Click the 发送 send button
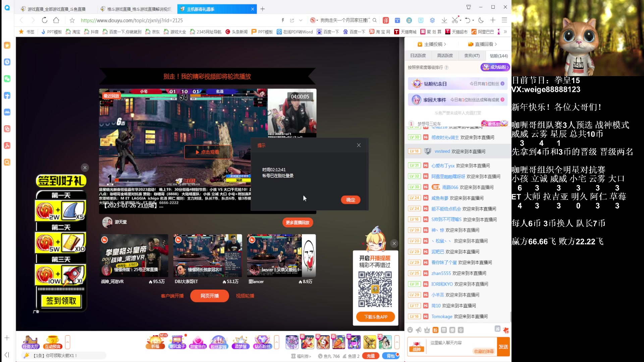 coord(503,347)
